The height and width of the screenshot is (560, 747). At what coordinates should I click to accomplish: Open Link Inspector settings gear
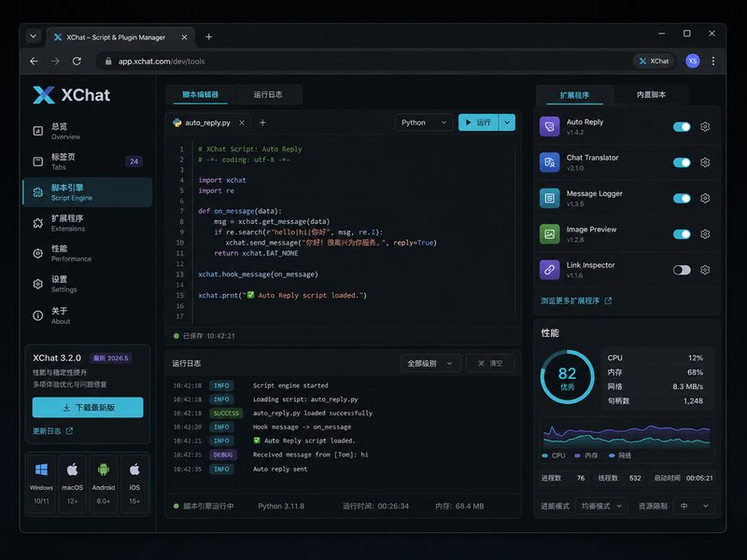(705, 270)
